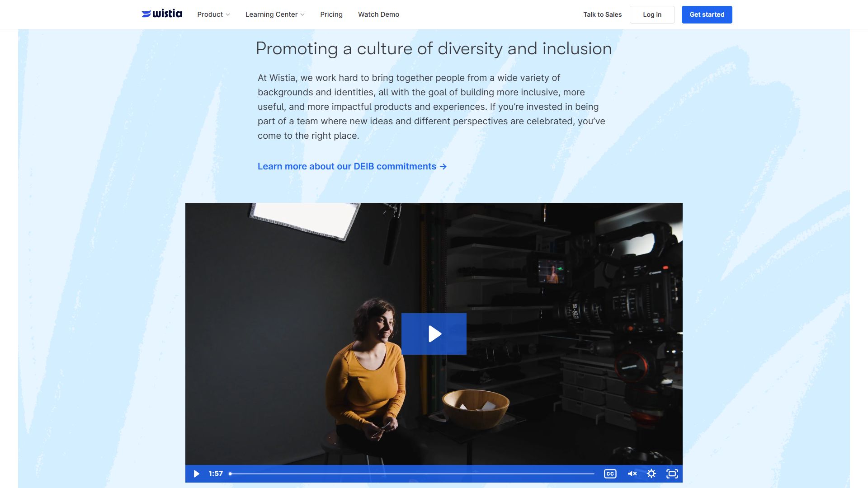Click the Log in button
The image size is (868, 488).
[652, 14]
